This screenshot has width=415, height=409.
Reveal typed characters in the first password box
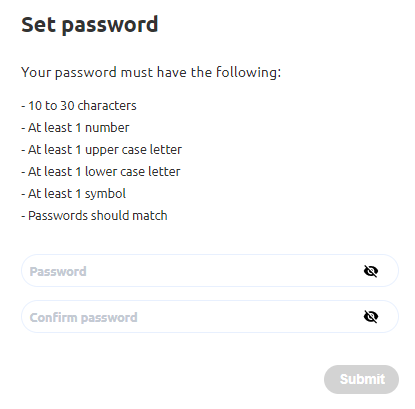tap(371, 271)
